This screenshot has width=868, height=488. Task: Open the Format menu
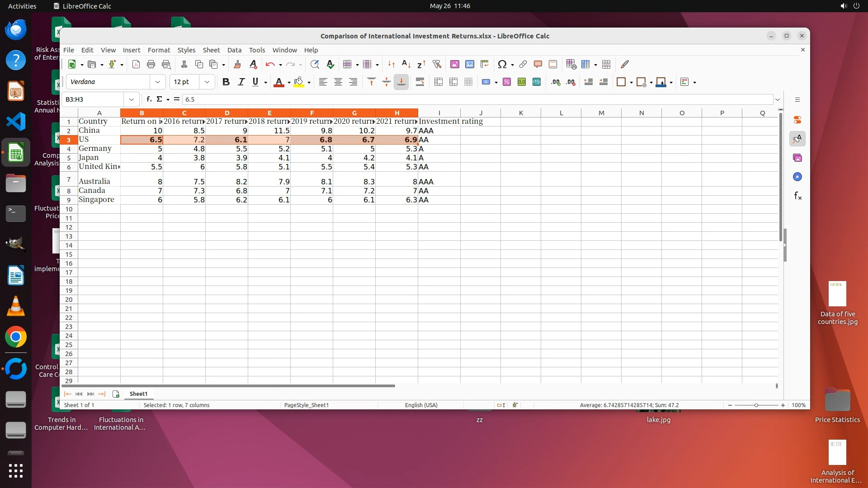click(159, 50)
